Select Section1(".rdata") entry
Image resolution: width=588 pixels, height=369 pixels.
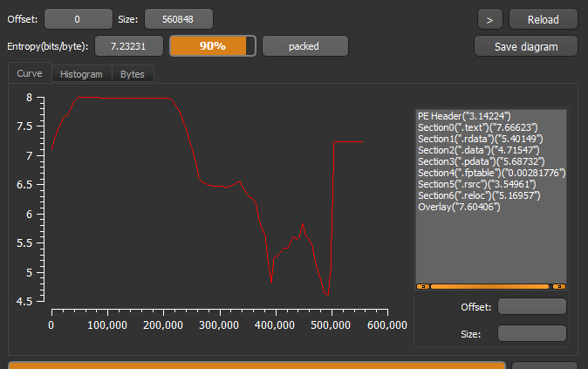[491, 139]
